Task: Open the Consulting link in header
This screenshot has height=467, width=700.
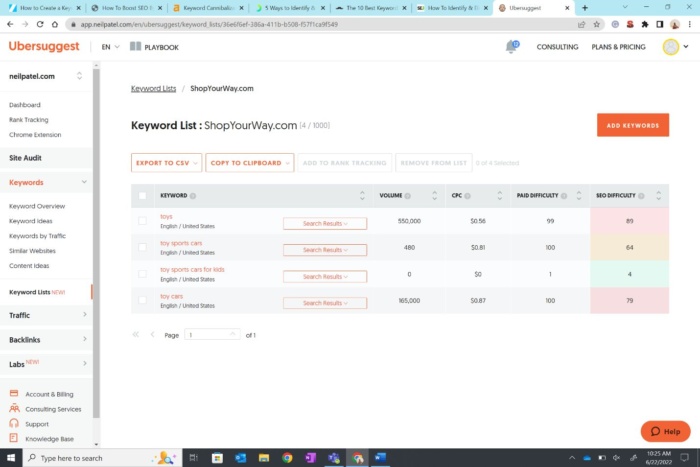Action: pyautogui.click(x=557, y=47)
